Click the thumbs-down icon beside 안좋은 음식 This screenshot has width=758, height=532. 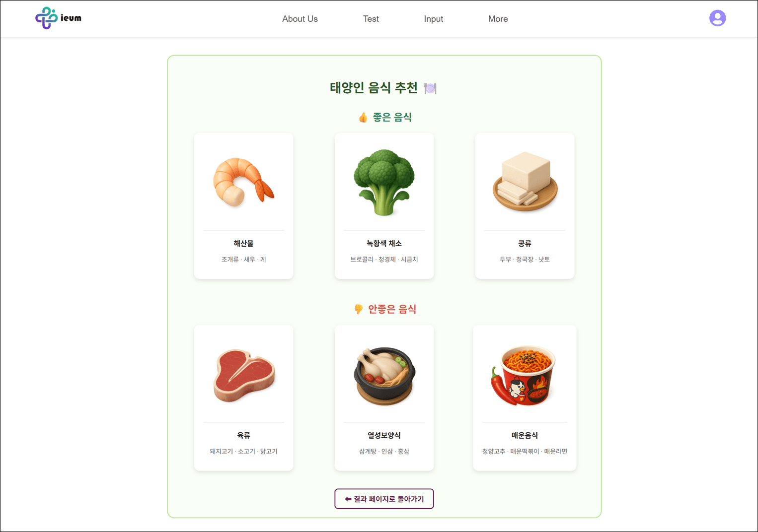point(359,309)
